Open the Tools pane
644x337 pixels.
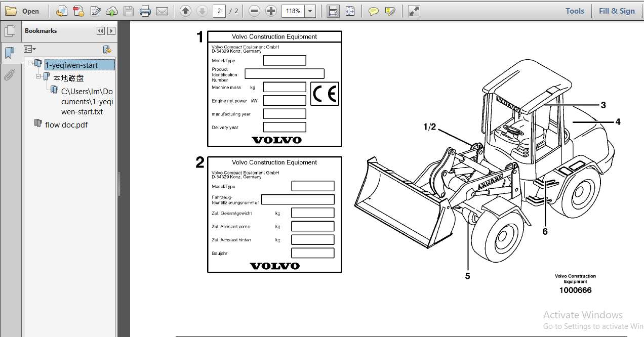click(575, 11)
